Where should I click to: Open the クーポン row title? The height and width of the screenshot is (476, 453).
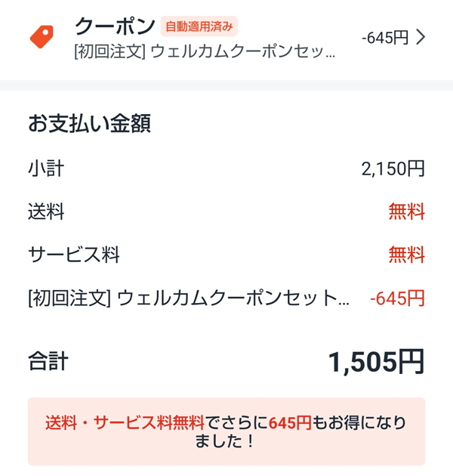tap(115, 26)
